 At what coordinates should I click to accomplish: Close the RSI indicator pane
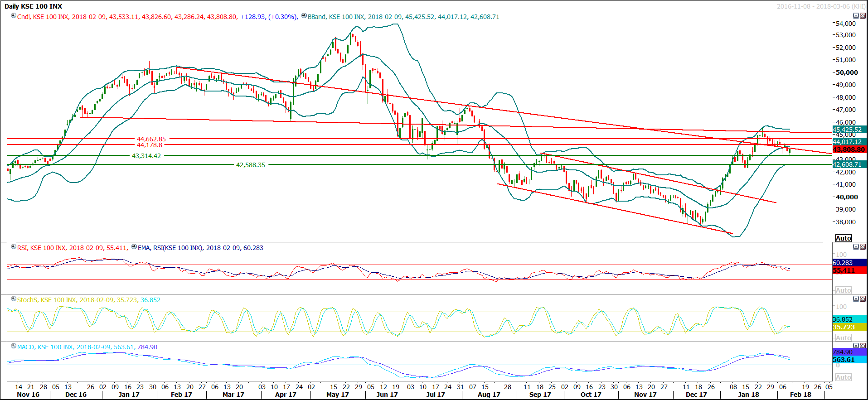pos(863,247)
